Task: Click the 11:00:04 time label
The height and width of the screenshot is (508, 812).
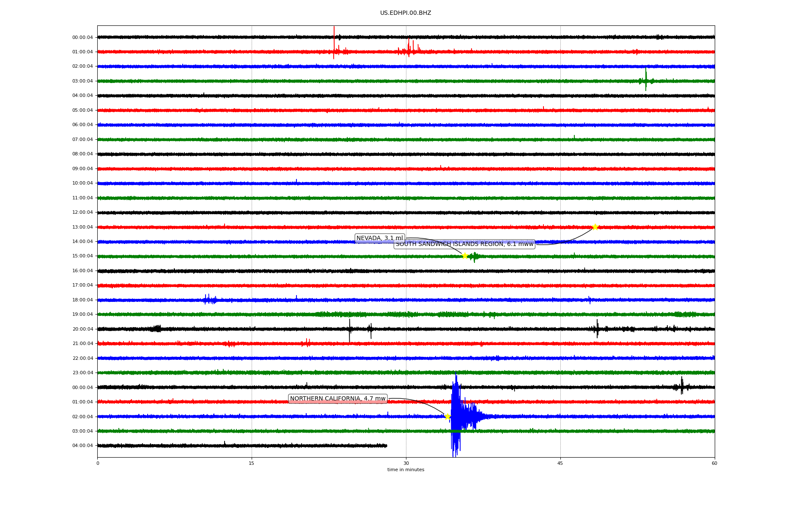Action: [x=82, y=198]
